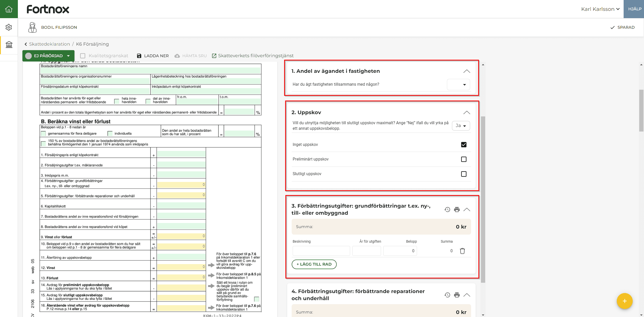The width and height of the screenshot is (644, 317).
Task: Open the bank building sidebar icon
Action: (9, 45)
